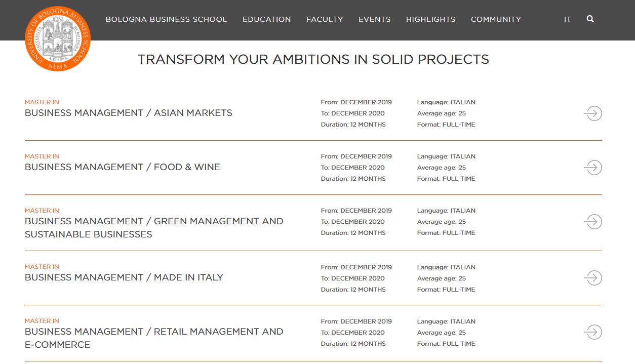Open Green Management master via arrow icon
The image size is (635, 364).
593,222
